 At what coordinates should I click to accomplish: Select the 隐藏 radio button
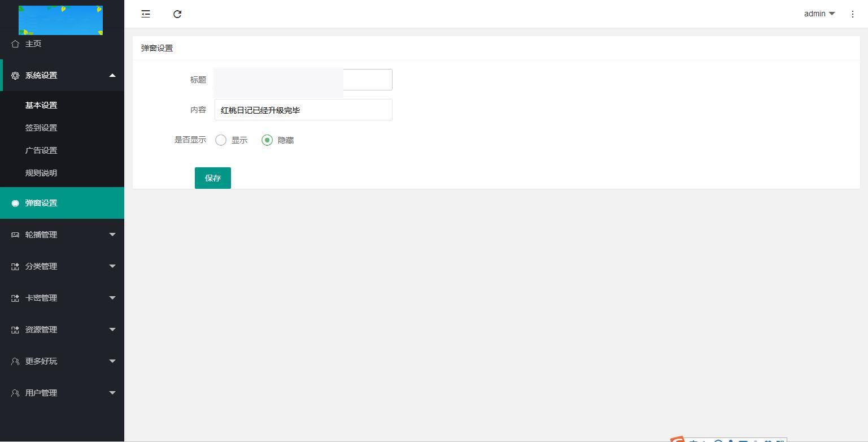click(x=267, y=140)
